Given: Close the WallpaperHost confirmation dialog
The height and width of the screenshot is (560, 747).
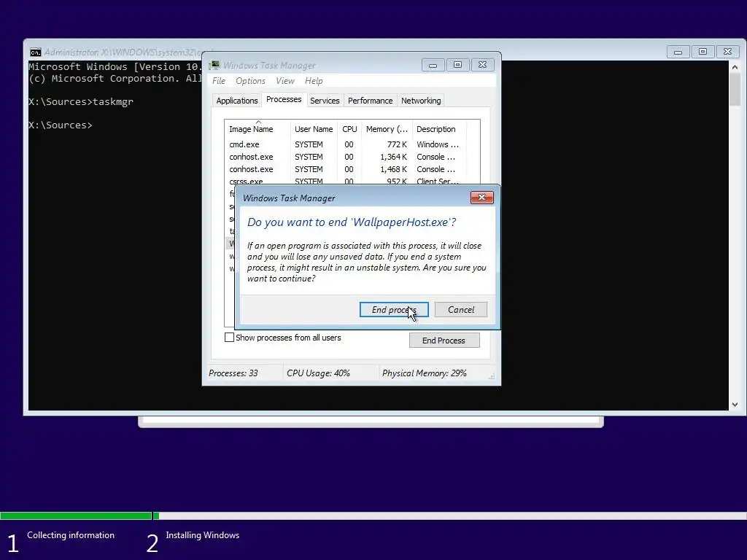Looking at the screenshot, I should pyautogui.click(x=481, y=197).
